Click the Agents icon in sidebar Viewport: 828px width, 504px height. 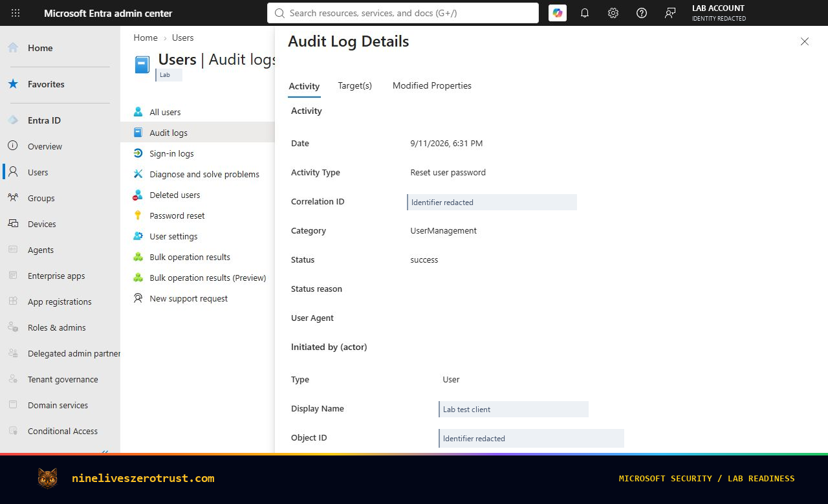13,250
